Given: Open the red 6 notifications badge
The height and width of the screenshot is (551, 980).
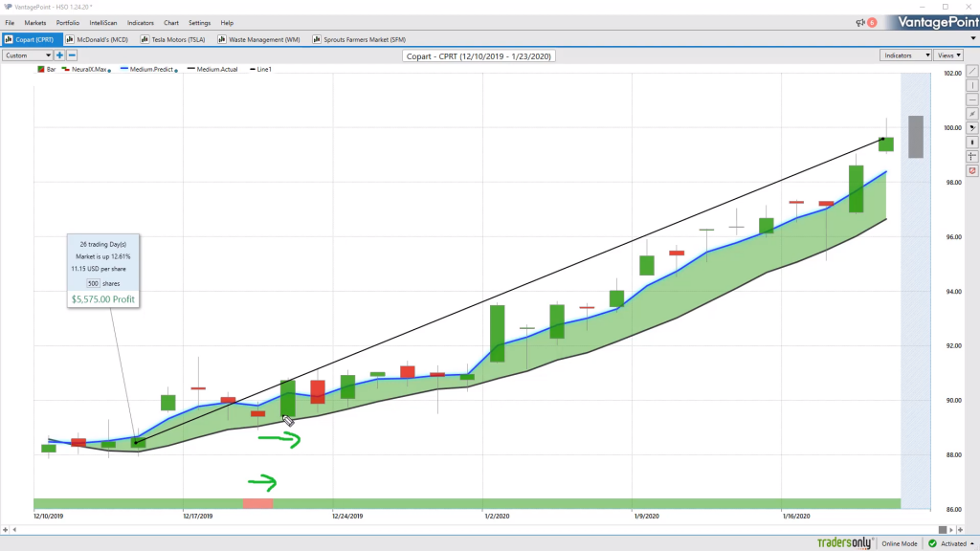Looking at the screenshot, I should (872, 23).
